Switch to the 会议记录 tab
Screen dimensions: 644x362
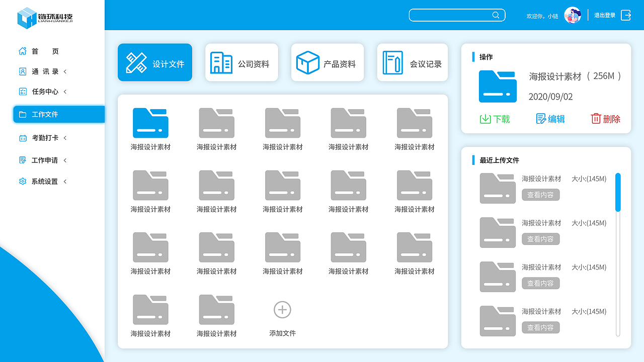pyautogui.click(x=413, y=62)
